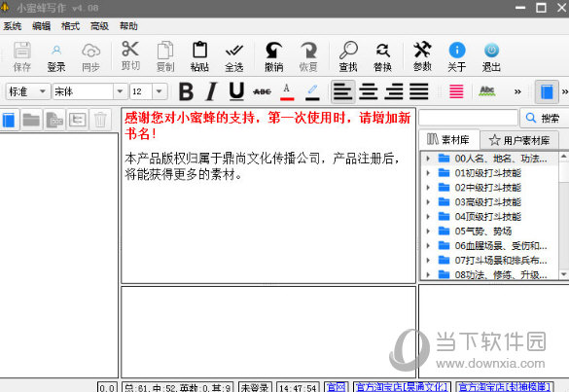Open the 宋体 font dropdown
The image size is (569, 392).
(x=120, y=91)
